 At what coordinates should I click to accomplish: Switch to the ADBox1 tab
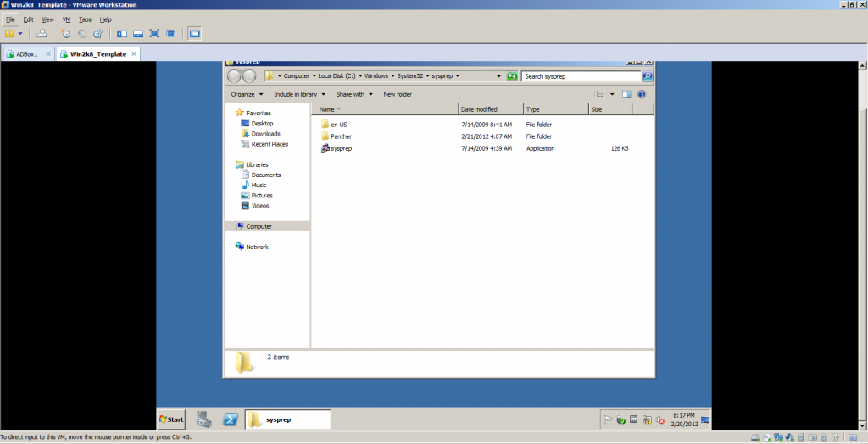(27, 53)
